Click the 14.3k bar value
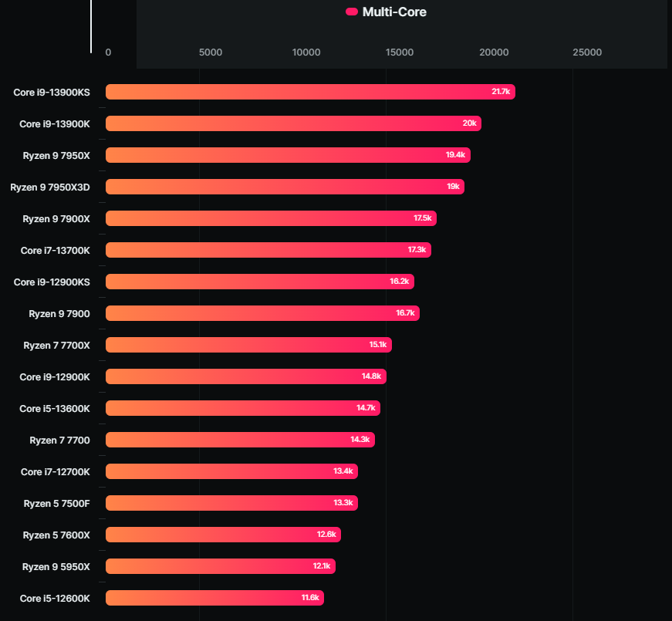672x621 pixels. coord(360,440)
